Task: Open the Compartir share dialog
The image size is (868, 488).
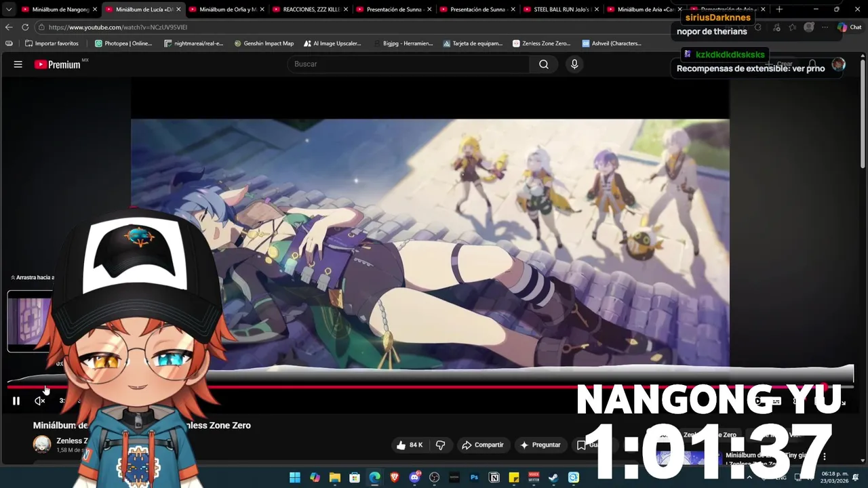Action: 483,445
